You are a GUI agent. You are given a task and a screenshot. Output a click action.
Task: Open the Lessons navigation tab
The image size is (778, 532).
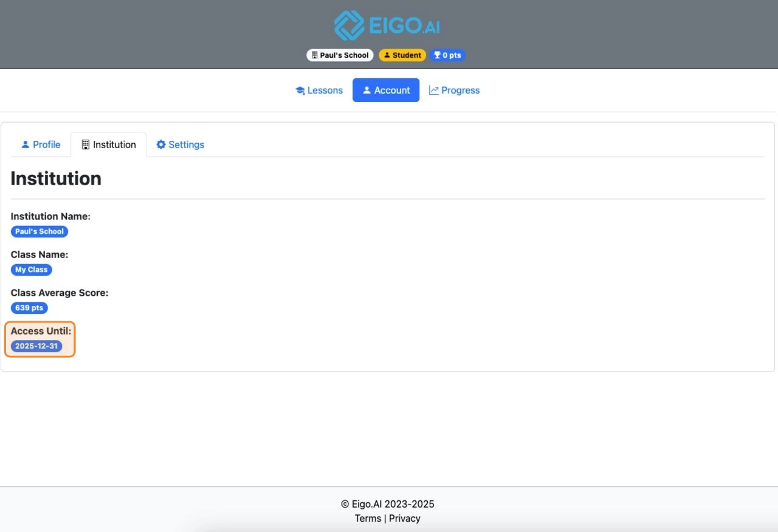coord(319,90)
